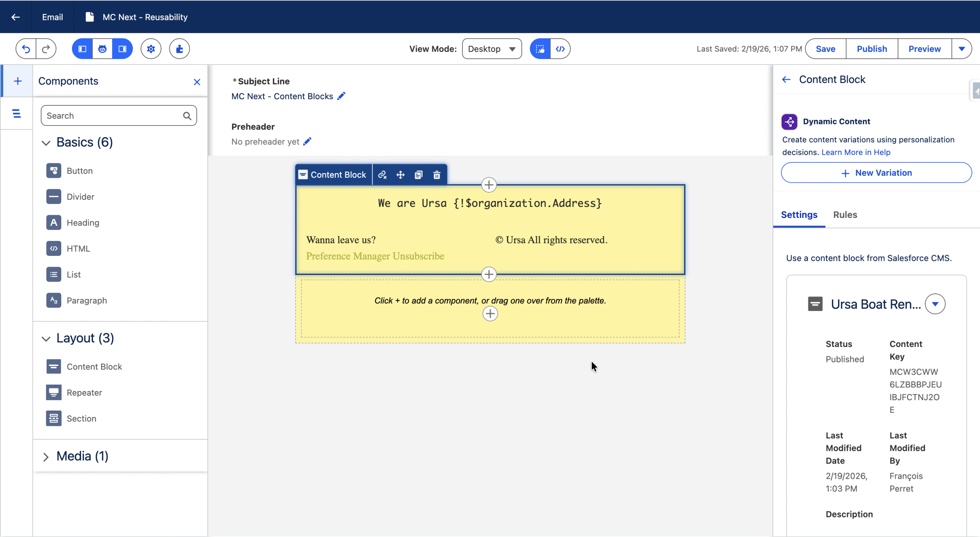Open Learn More in Help link

tap(856, 152)
